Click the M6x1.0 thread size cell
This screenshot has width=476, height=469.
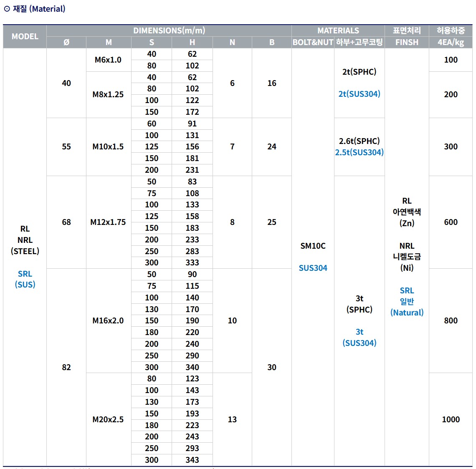pyautogui.click(x=108, y=60)
